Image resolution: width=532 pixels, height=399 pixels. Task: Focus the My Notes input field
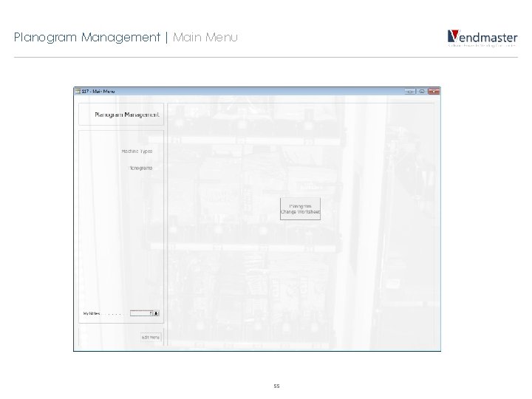(x=141, y=313)
